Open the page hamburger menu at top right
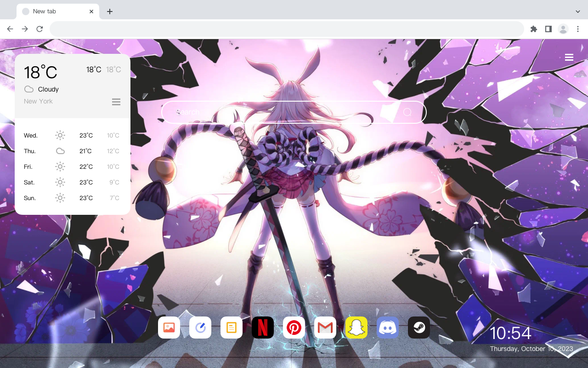588x368 pixels. [569, 57]
